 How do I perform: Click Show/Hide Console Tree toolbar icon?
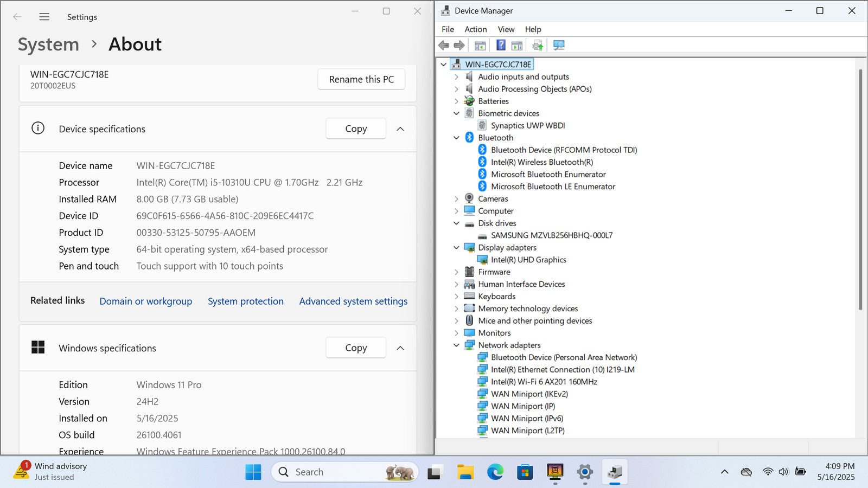(x=480, y=46)
